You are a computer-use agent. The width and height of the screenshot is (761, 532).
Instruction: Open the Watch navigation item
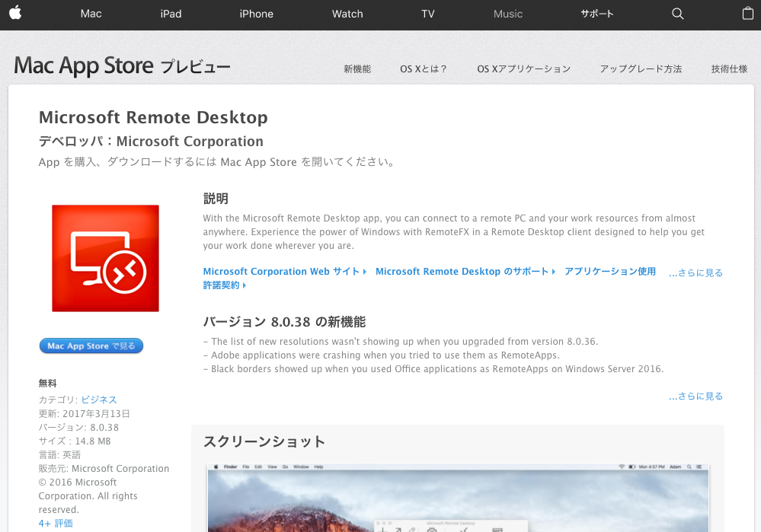pos(347,14)
